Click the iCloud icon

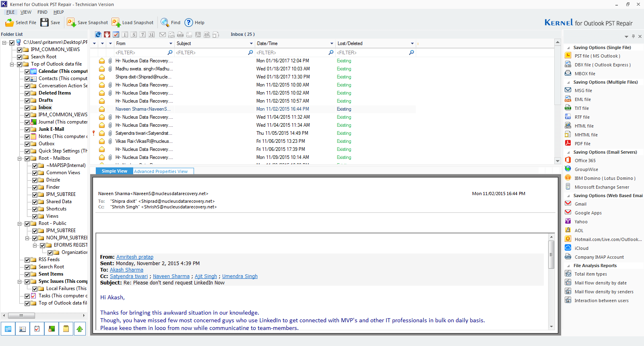tap(568, 248)
